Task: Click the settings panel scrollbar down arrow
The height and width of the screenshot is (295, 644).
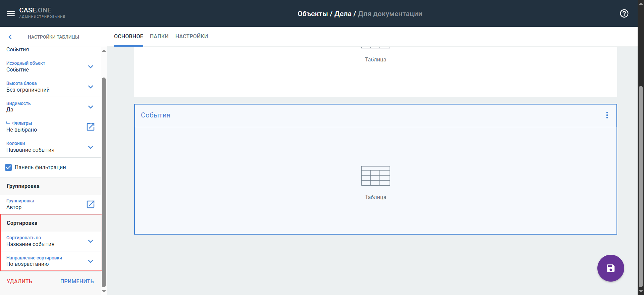Action: (104, 291)
